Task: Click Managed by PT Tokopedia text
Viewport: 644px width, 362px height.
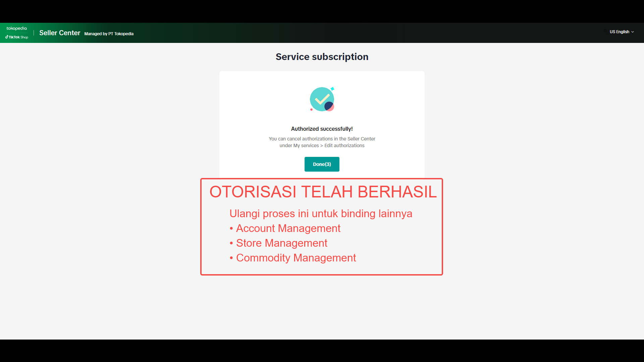Action: [109, 34]
